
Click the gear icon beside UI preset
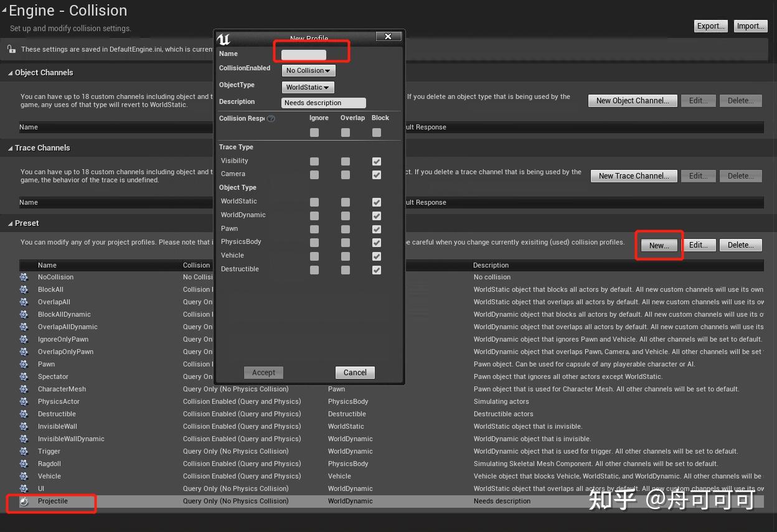click(24, 488)
